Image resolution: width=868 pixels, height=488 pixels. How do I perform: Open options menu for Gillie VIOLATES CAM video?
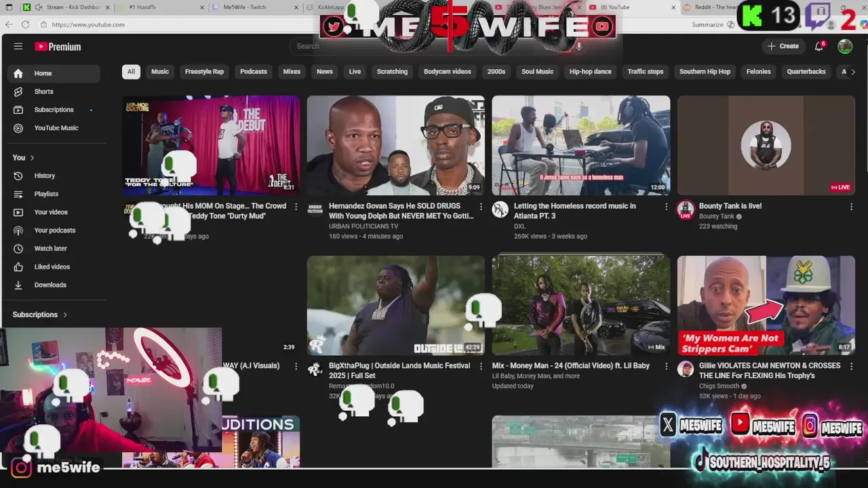click(x=851, y=366)
